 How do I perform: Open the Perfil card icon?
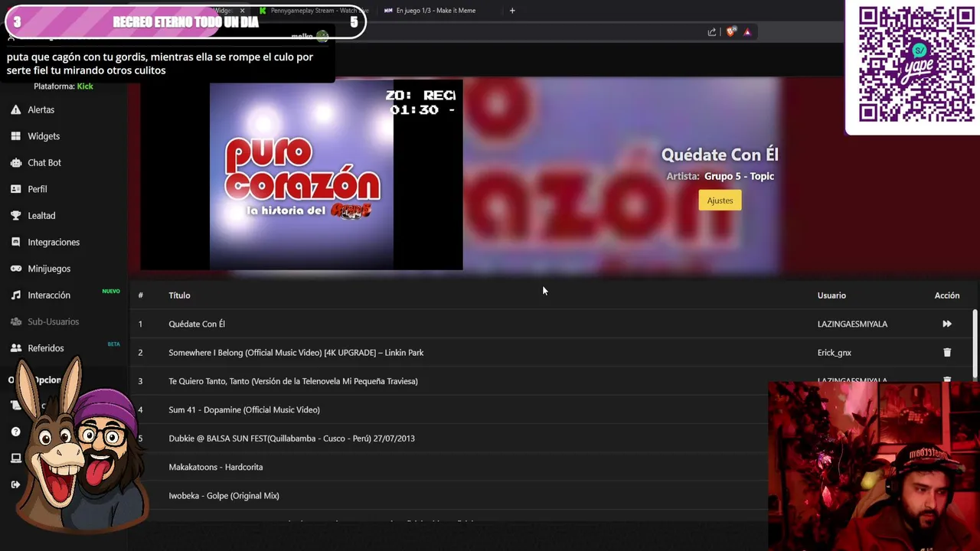pos(15,189)
